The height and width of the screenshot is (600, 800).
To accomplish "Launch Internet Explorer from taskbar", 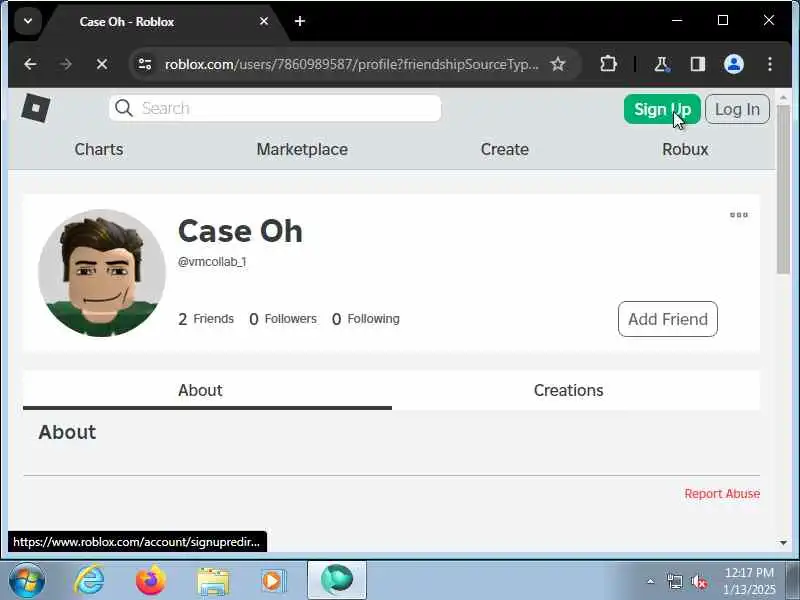I will click(x=89, y=581).
